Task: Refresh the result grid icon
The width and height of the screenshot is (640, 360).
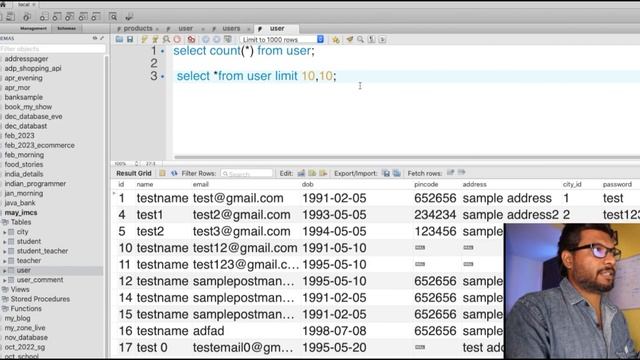Action: pyautogui.click(x=174, y=173)
